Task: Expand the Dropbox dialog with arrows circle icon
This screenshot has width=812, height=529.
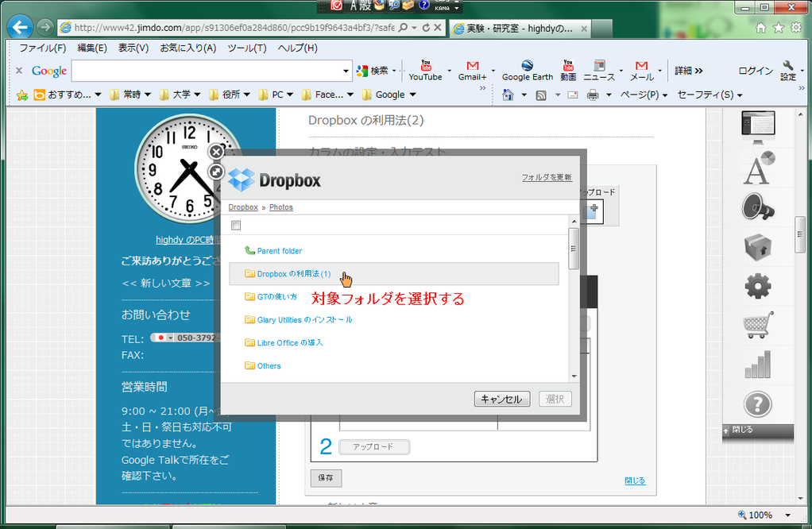Action: 216,172
